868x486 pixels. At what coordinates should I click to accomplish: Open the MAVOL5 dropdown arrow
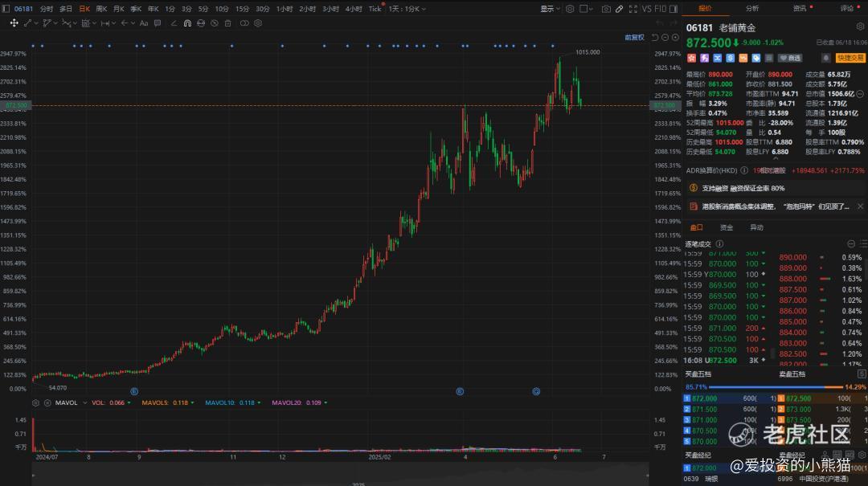point(193,403)
